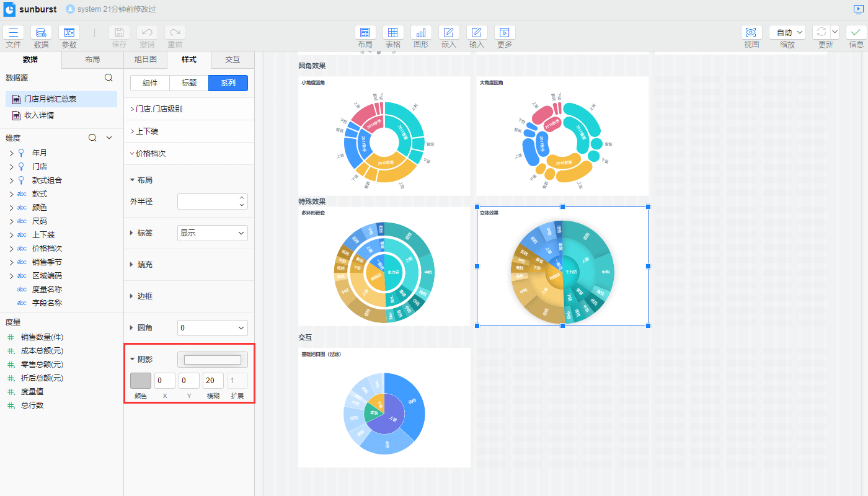Switch to the 布局 tab in left panel
This screenshot has width=868, height=496.
[x=92, y=60]
